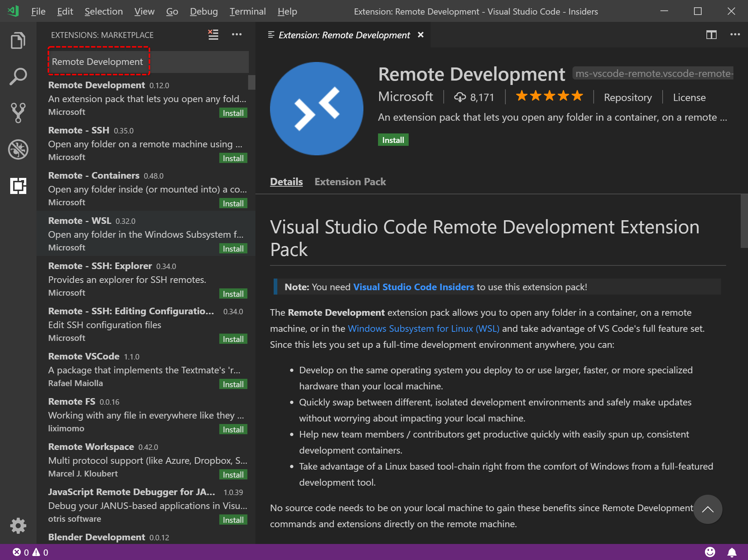The image size is (748, 560).
Task: Click the split editor icon
Action: point(711,35)
